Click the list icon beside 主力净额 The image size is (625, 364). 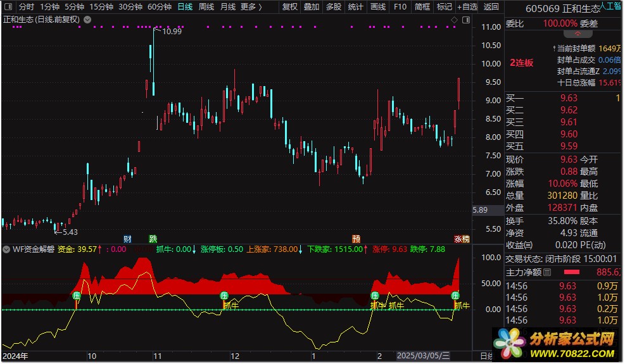547,272
